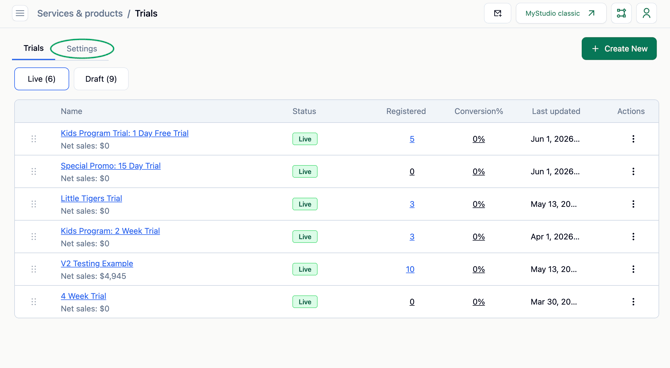This screenshot has width=670, height=368.
Task: Open actions menu for Special Promo 15 Day Trial
Action: pos(633,171)
